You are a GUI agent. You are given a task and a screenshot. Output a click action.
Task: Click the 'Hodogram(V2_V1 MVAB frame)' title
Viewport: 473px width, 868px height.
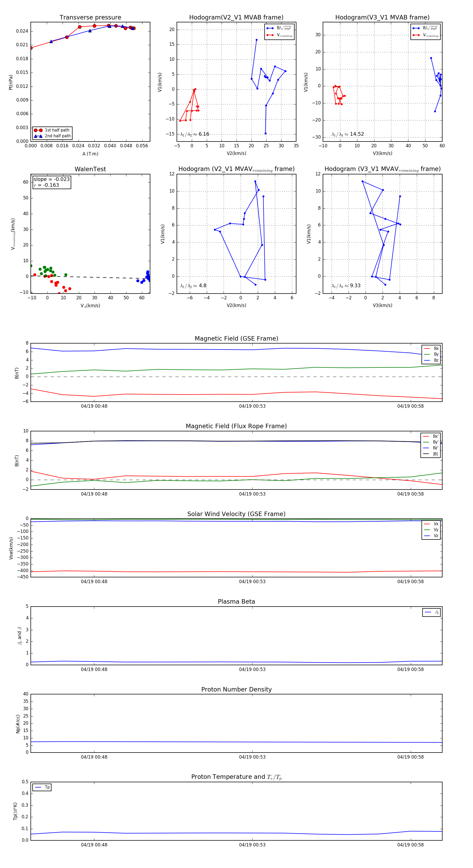point(236,18)
